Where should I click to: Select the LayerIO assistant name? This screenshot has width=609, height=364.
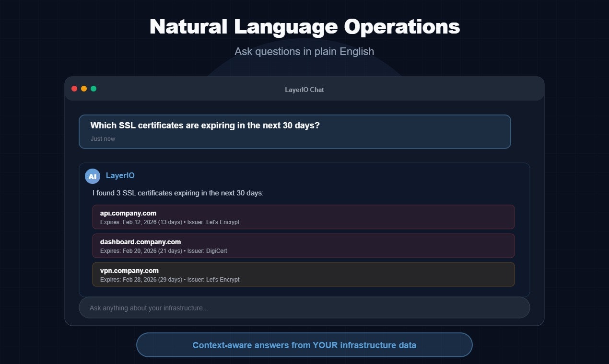[120, 176]
